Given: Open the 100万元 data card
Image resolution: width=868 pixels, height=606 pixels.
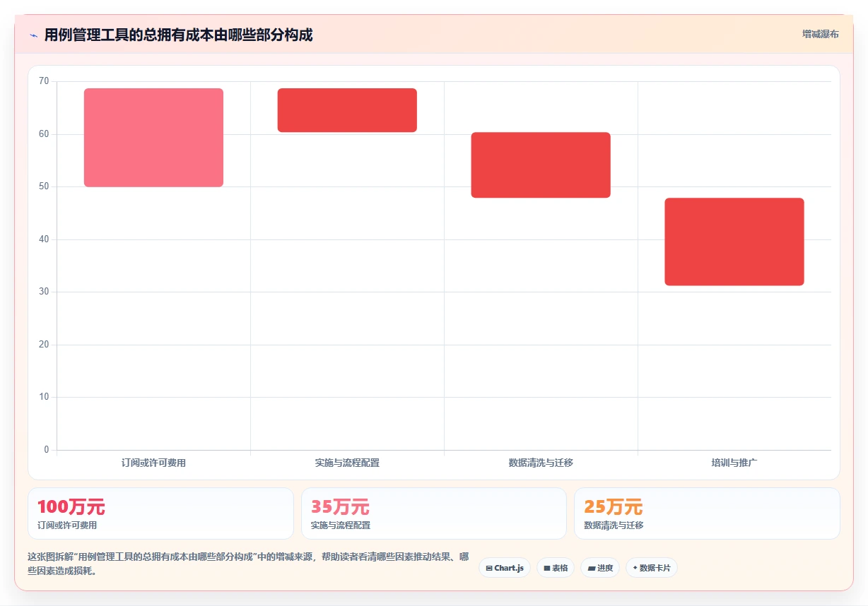Looking at the screenshot, I should pyautogui.click(x=160, y=513).
